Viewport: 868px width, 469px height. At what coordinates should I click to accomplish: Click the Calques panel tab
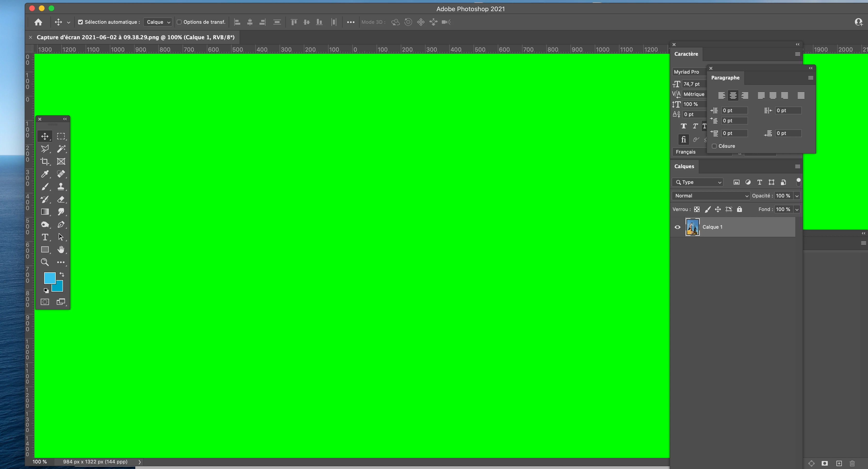coord(684,166)
